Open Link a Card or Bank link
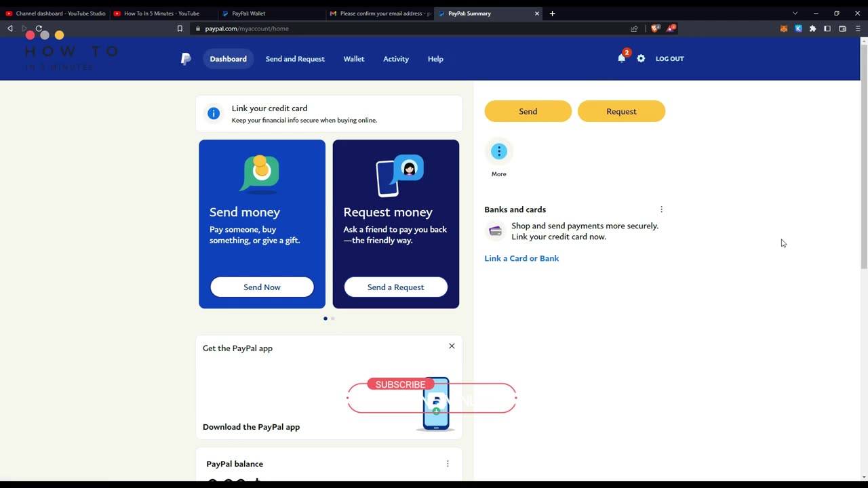The width and height of the screenshot is (868, 488). (521, 258)
